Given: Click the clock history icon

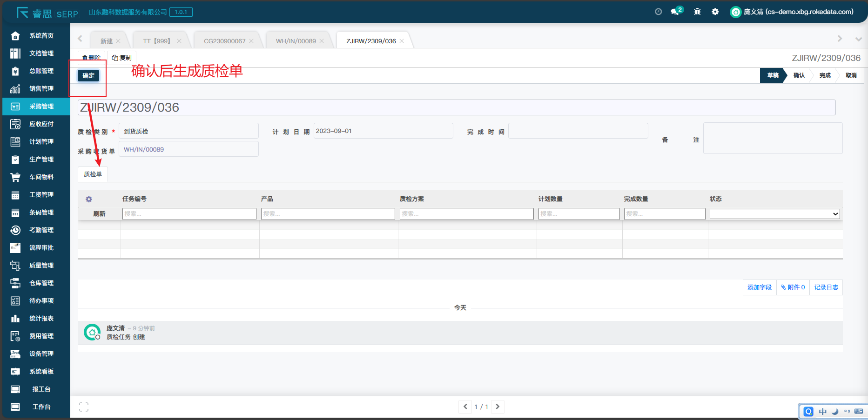Looking at the screenshot, I should click(658, 12).
